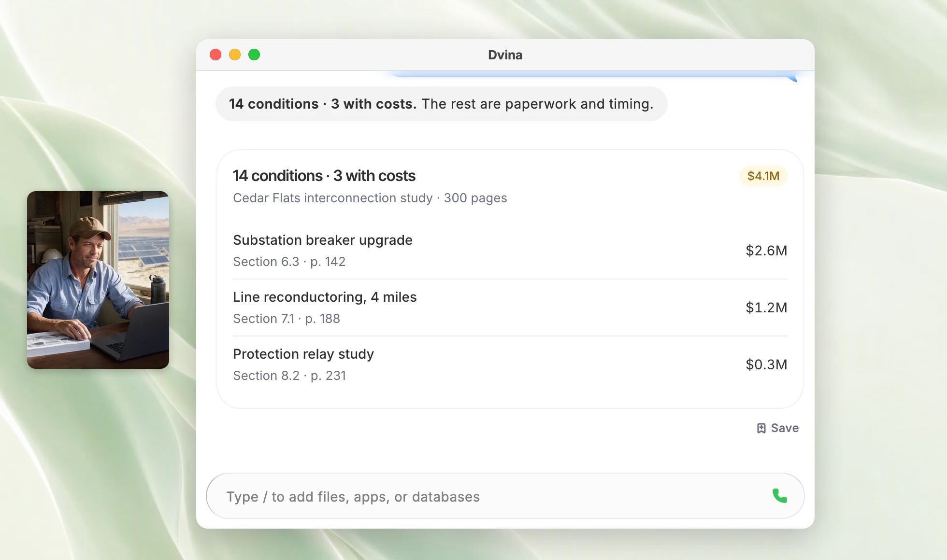
Task: Click the green phone call icon
Action: tap(779, 496)
